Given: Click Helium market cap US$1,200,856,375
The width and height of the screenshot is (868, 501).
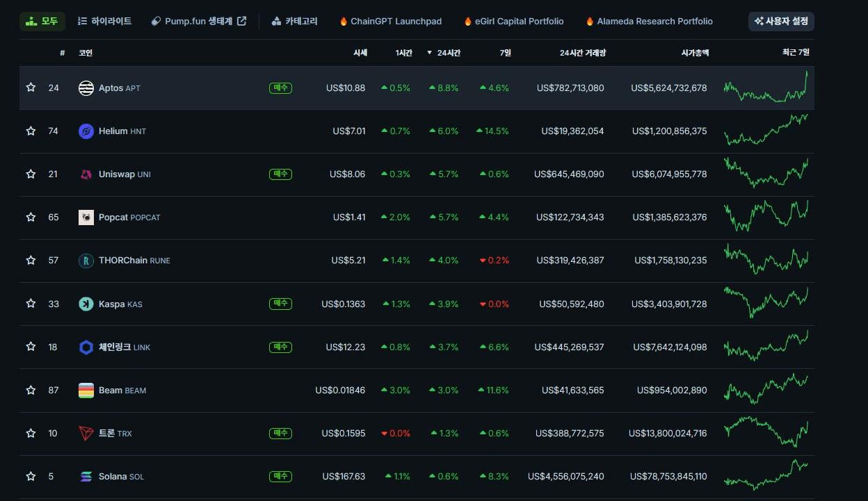Looking at the screenshot, I should (x=669, y=131).
